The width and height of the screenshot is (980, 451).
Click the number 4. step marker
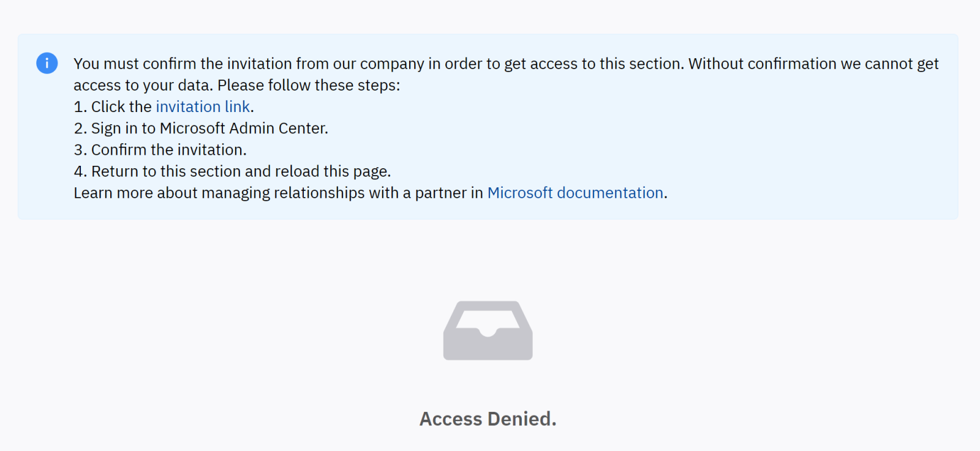(x=80, y=171)
